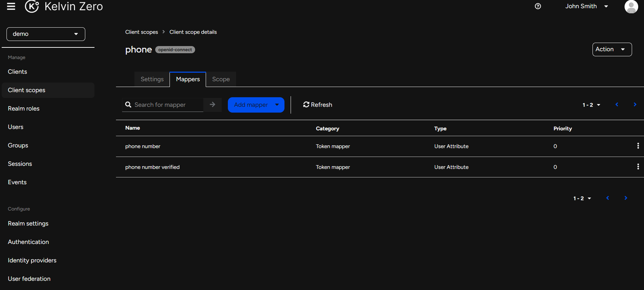Expand the Add mapper dropdown
Screen dimensions: 644x290
coord(277,105)
